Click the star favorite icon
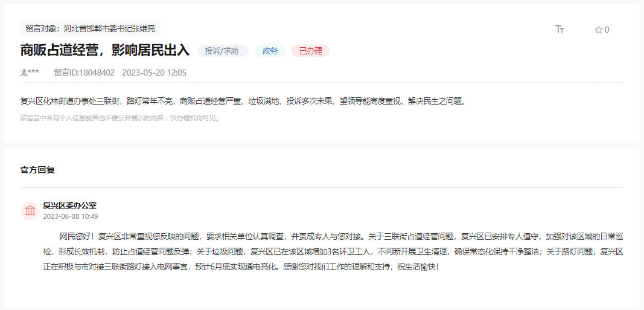Viewport: 644px width, 310px height. click(598, 30)
